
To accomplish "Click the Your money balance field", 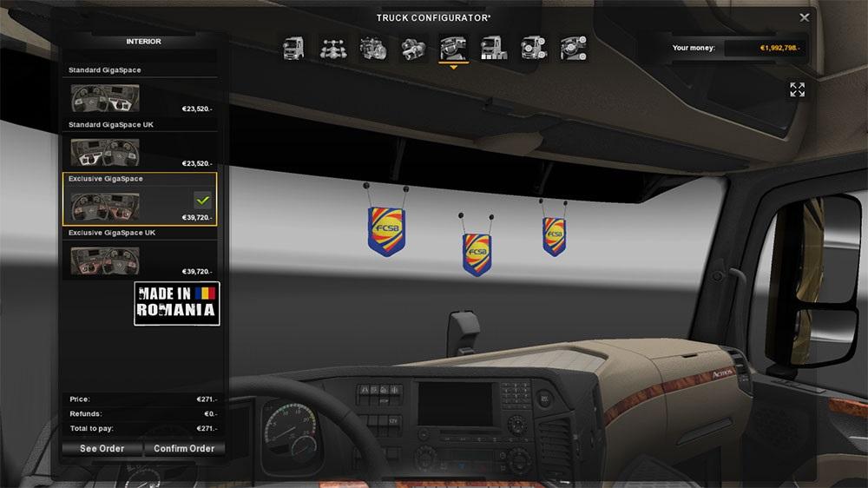I will pyautogui.click(x=761, y=48).
